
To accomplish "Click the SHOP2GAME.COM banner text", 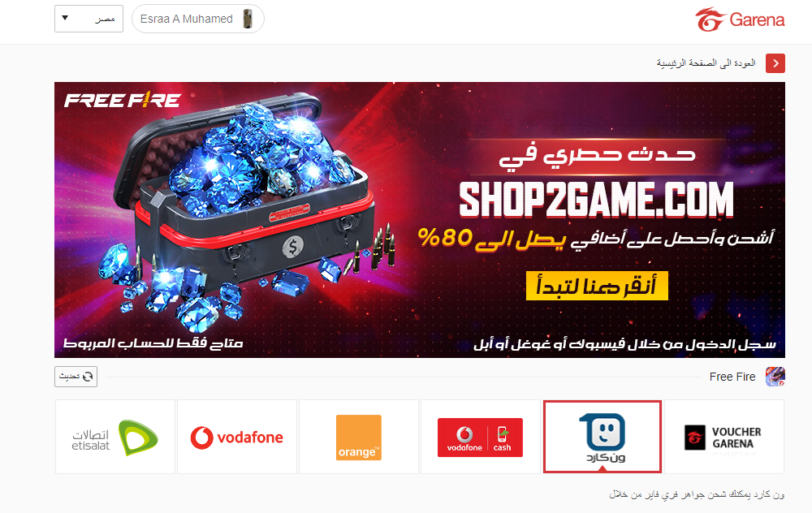I will (596, 199).
